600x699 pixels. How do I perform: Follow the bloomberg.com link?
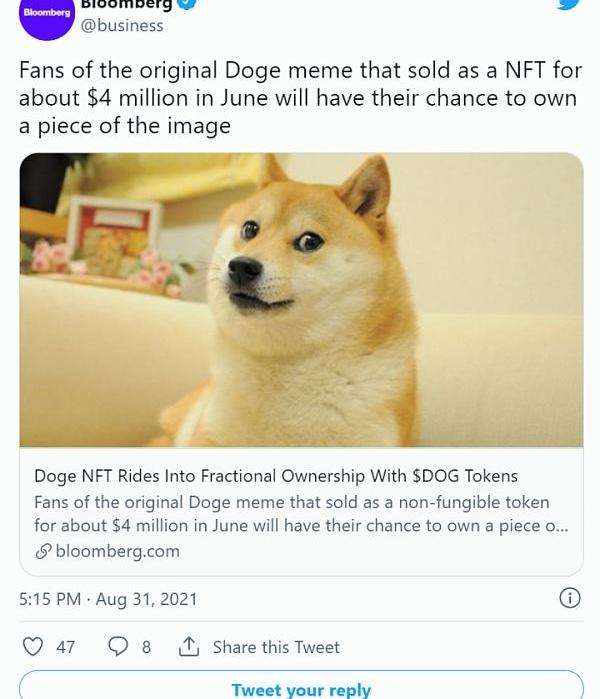coord(118,551)
